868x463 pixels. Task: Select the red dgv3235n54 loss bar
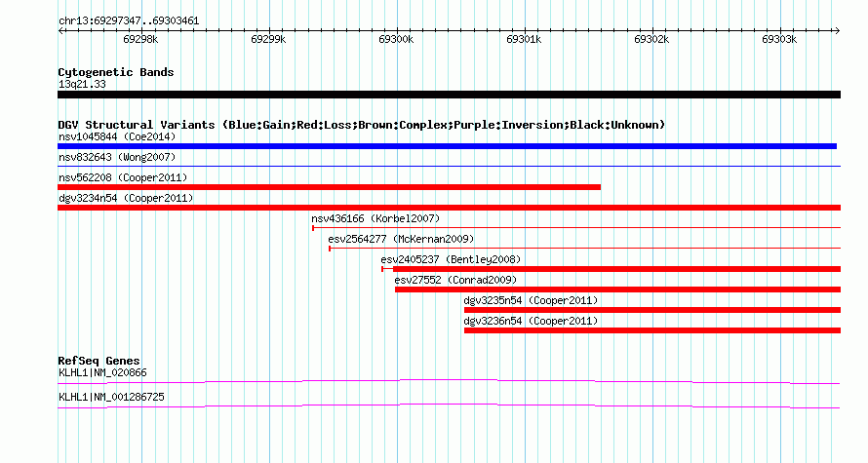652,310
